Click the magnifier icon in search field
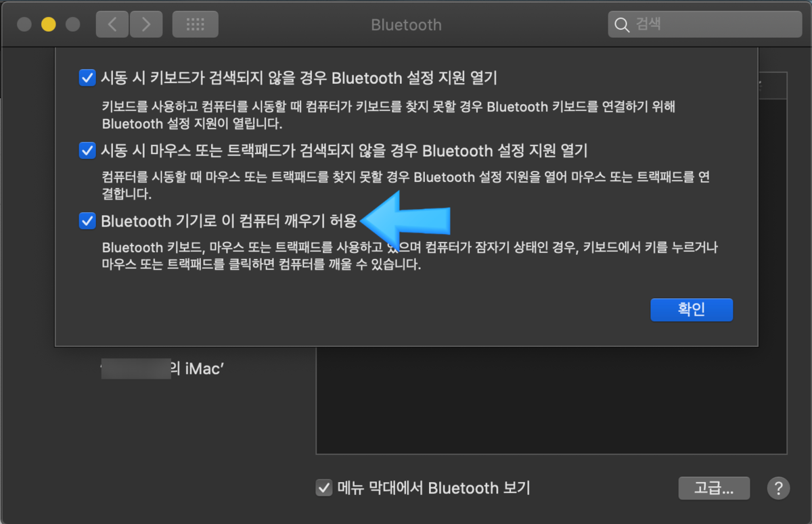Viewport: 812px width, 524px height. click(621, 25)
